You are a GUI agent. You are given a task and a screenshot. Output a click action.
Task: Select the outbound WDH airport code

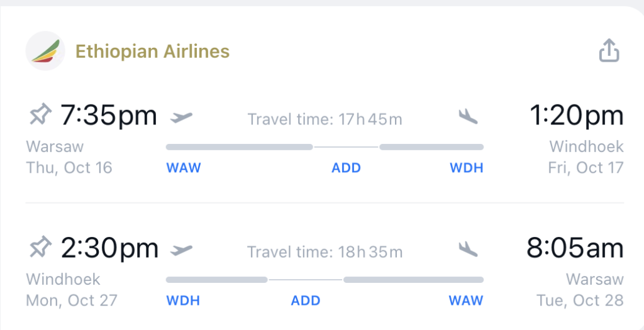click(x=467, y=168)
